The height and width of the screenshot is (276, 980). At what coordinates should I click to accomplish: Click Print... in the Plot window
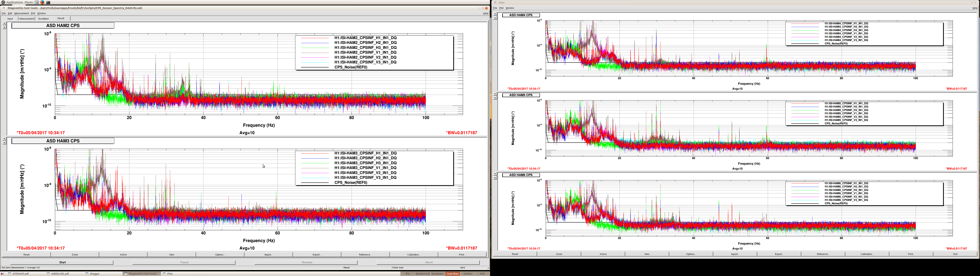(911, 254)
